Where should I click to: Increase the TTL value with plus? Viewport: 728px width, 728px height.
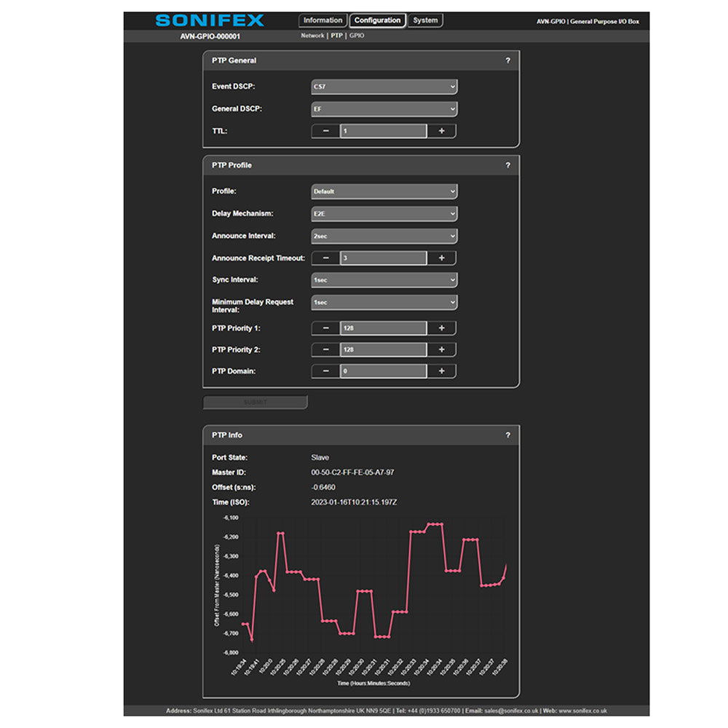pyautogui.click(x=441, y=131)
